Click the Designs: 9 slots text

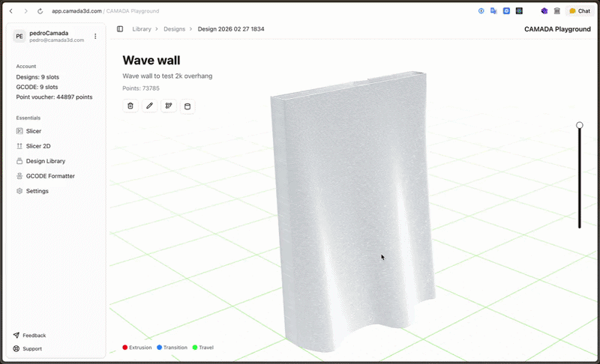tap(37, 77)
